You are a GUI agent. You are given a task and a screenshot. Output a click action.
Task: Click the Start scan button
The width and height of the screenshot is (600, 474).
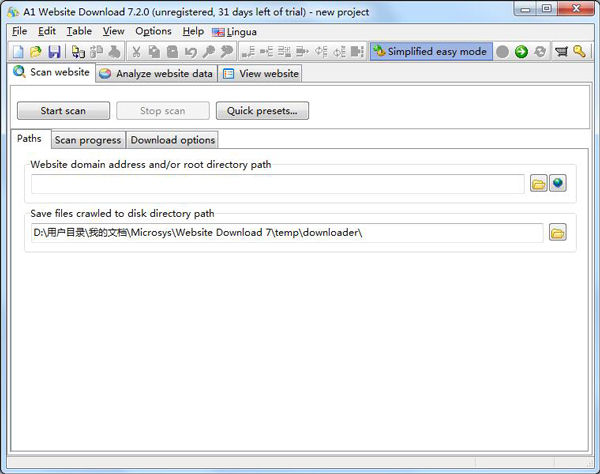tap(63, 111)
